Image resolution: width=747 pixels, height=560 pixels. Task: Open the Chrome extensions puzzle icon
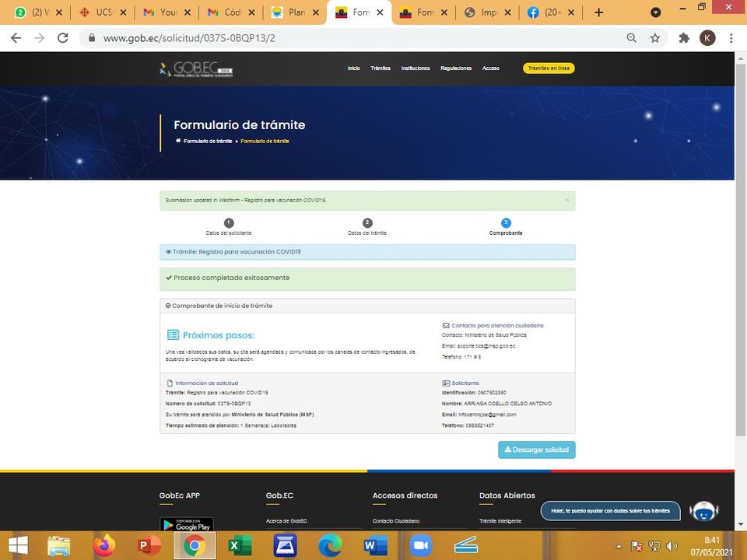point(684,38)
